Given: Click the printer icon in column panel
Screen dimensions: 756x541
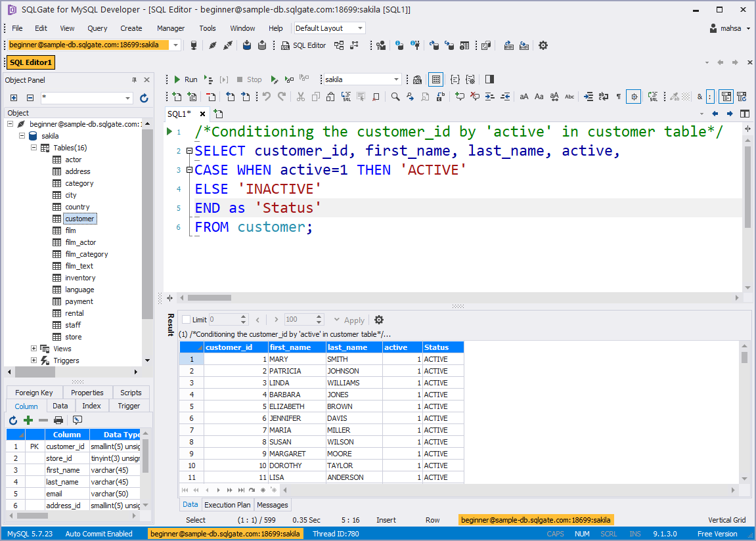Looking at the screenshot, I should (58, 420).
